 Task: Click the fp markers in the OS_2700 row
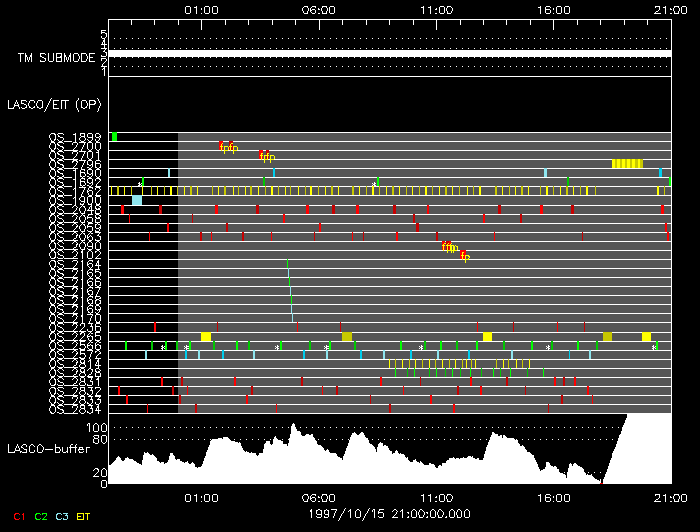(x=229, y=147)
